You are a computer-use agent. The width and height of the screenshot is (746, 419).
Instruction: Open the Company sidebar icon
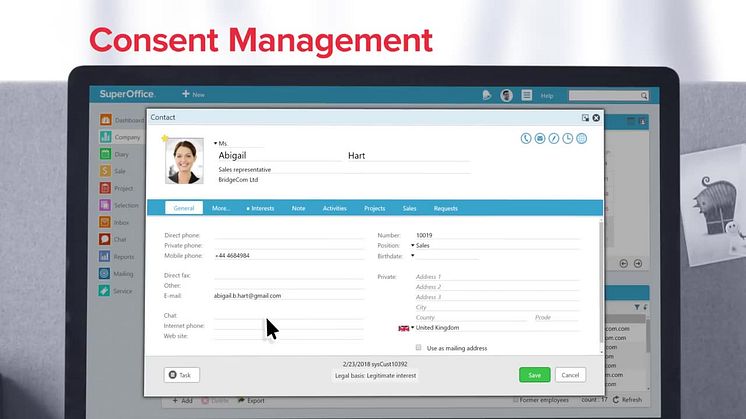coord(105,136)
